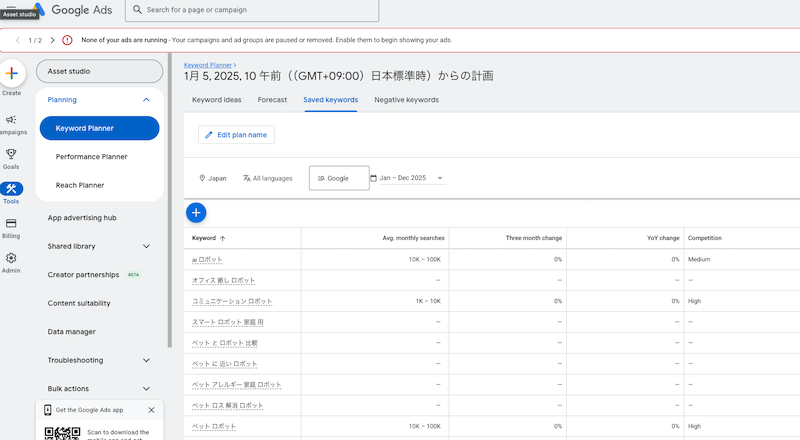Sort by YoY change header
Screen dimensions: 800x440
click(x=663, y=238)
